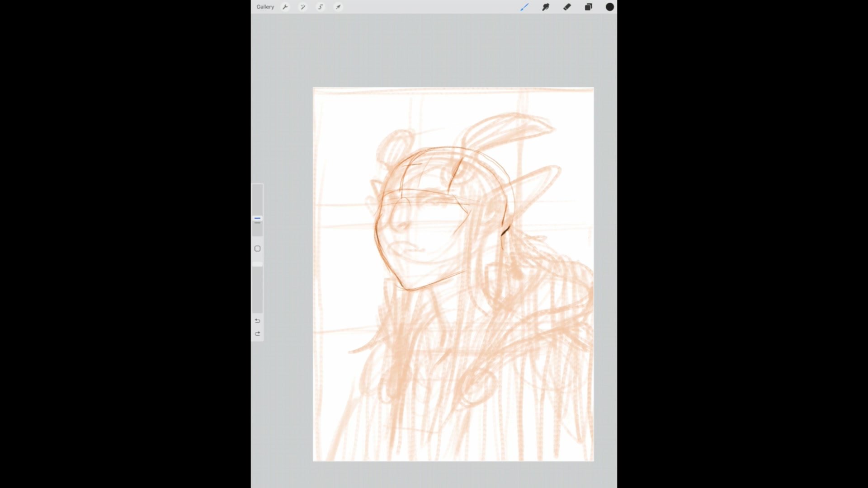Open the Actions wrench menu
Viewport: 868px width, 488px height.
[285, 7]
